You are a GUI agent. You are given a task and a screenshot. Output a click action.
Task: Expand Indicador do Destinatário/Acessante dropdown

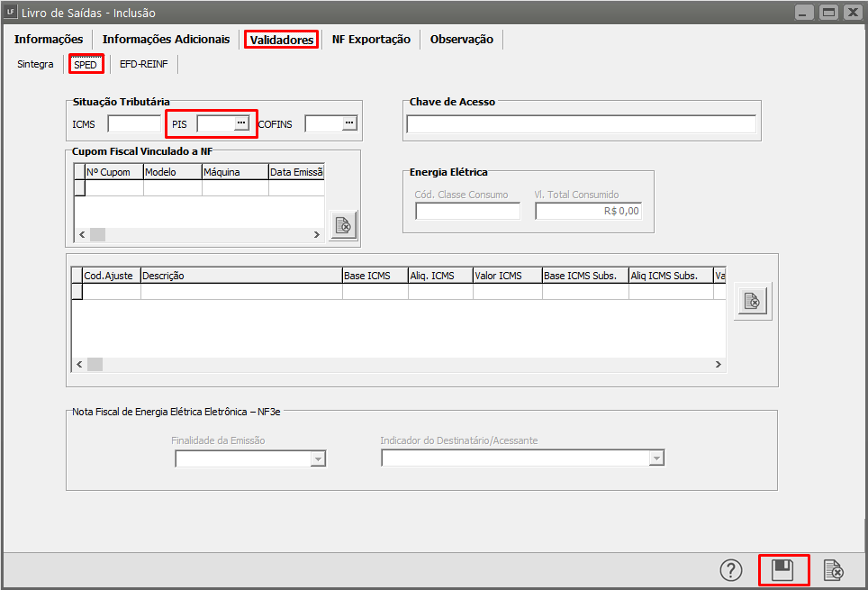(656, 458)
